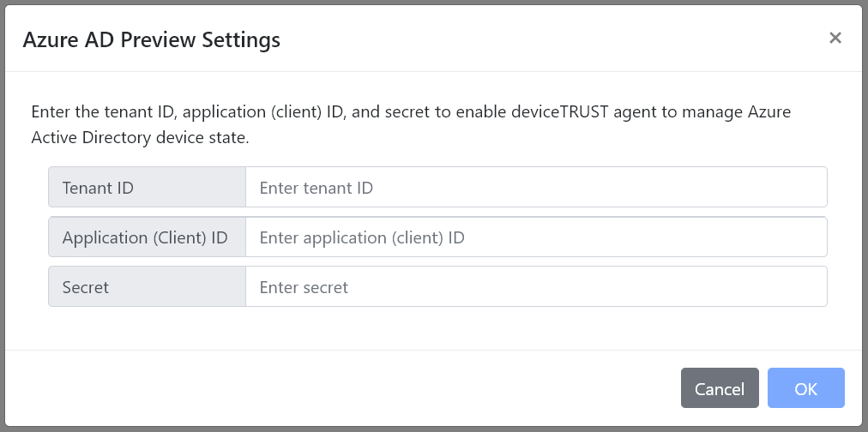Select the 'Enter tenant ID' placeholder text

[x=316, y=188]
